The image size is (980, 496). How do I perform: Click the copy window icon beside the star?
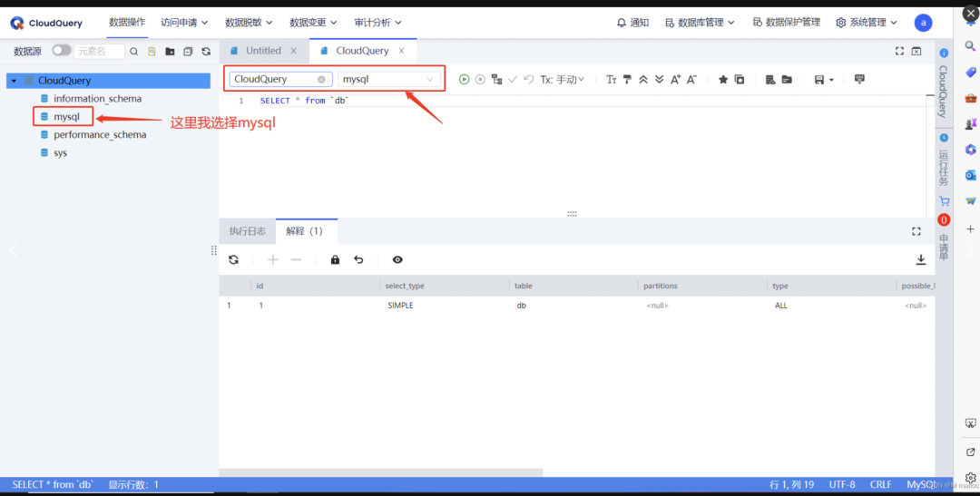[740, 79]
